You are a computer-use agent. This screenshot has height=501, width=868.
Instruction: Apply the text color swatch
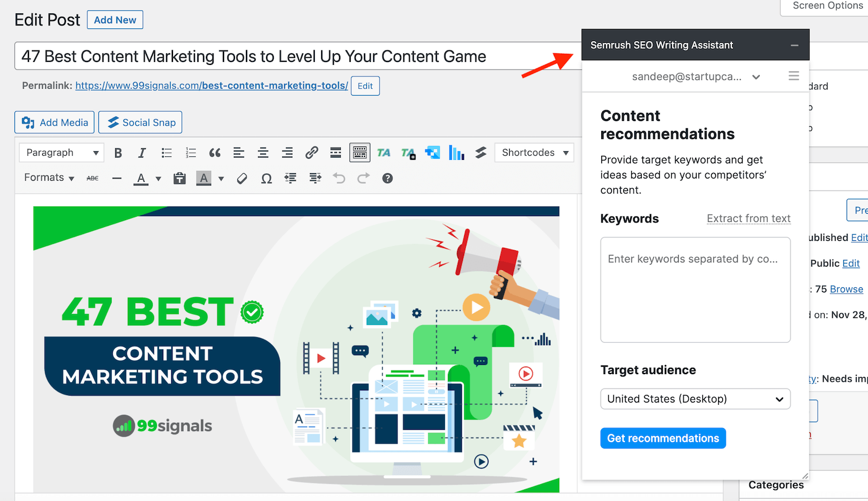coord(141,178)
